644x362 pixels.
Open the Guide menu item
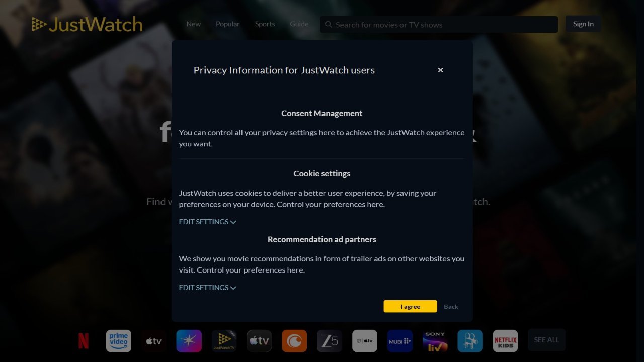299,24
